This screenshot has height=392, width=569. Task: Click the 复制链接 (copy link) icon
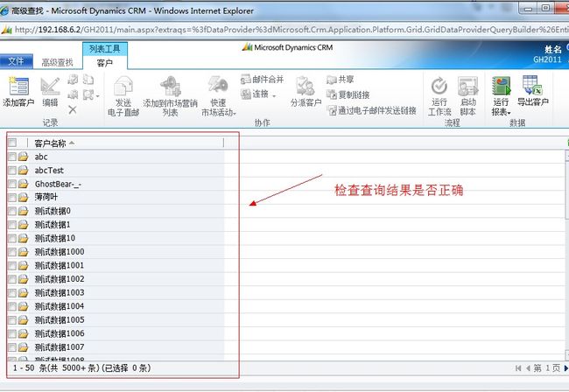pos(331,94)
